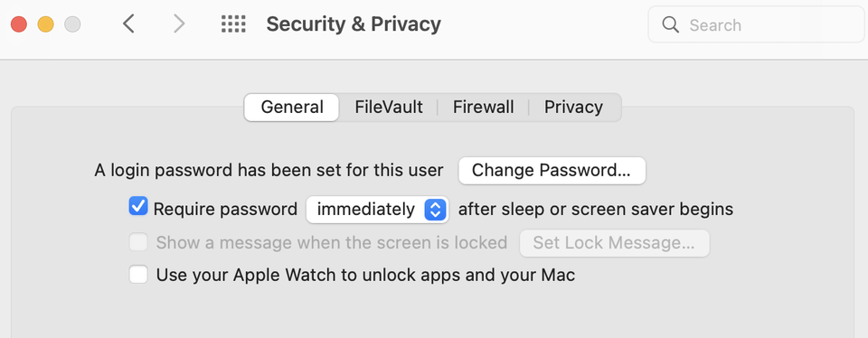This screenshot has height=338, width=868.
Task: Click the blue up-down arrows beside immediately
Action: pyautogui.click(x=435, y=210)
